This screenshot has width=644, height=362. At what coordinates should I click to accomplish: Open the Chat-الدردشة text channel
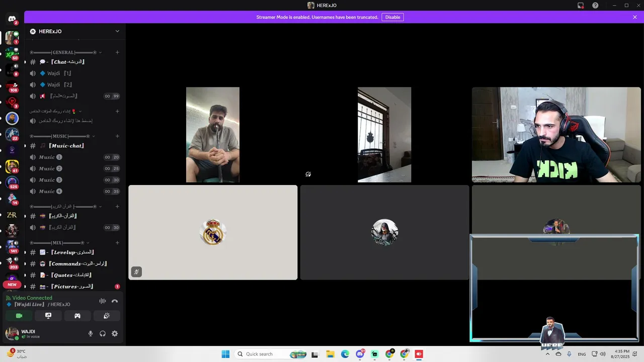(74, 62)
